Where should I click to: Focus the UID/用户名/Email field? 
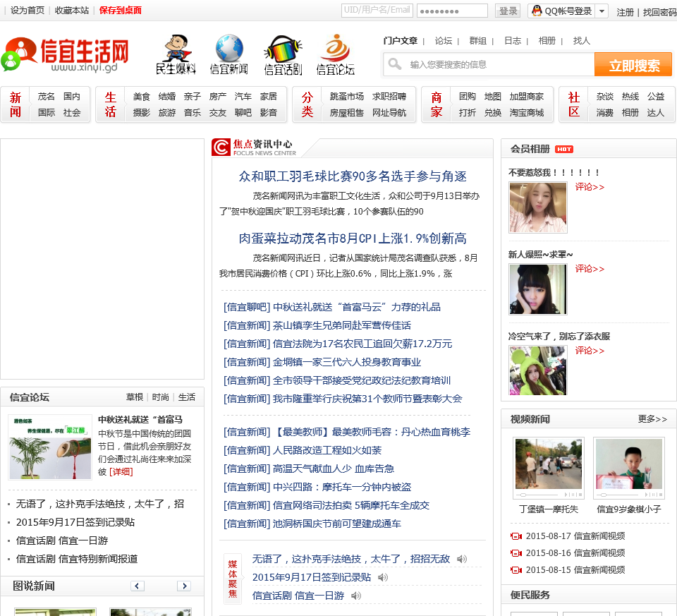pyautogui.click(x=377, y=11)
